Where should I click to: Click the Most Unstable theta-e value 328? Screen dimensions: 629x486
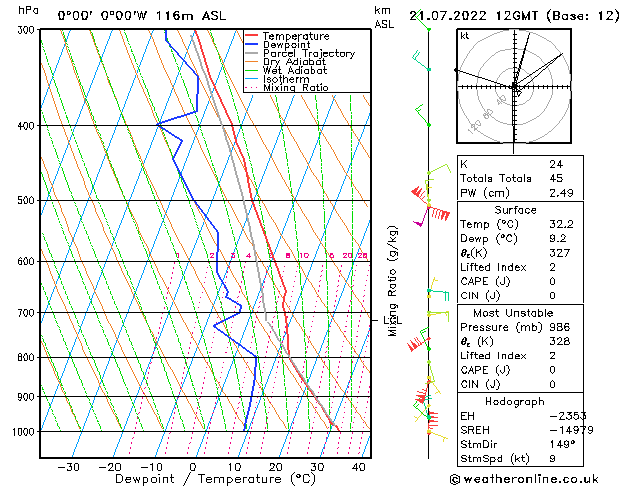coord(560,341)
